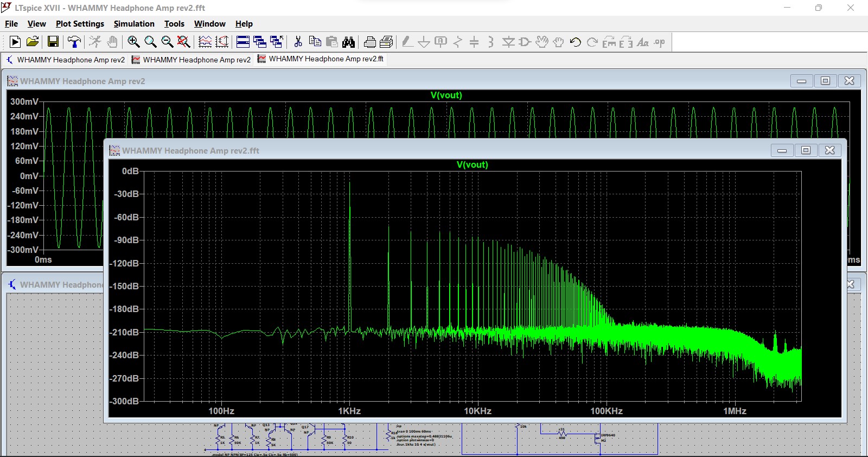Click the 1KHz frequency axis label
The image size is (868, 457).
349,411
